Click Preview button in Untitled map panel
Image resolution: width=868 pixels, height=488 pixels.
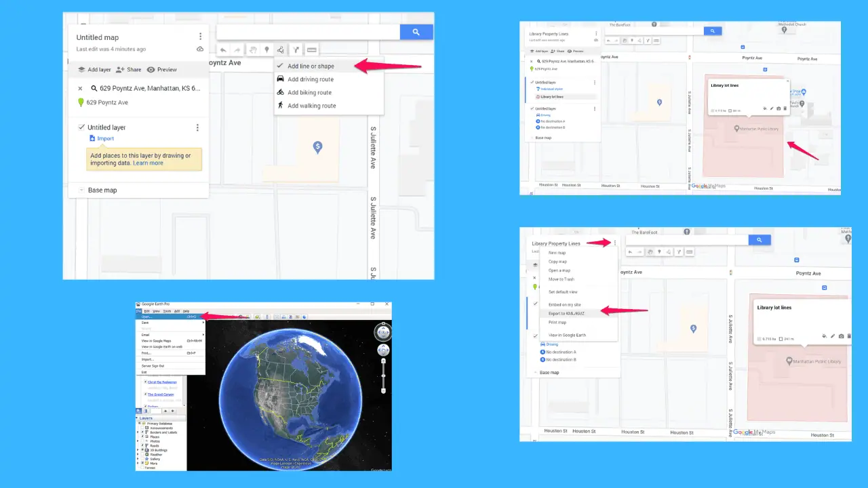[x=161, y=69]
